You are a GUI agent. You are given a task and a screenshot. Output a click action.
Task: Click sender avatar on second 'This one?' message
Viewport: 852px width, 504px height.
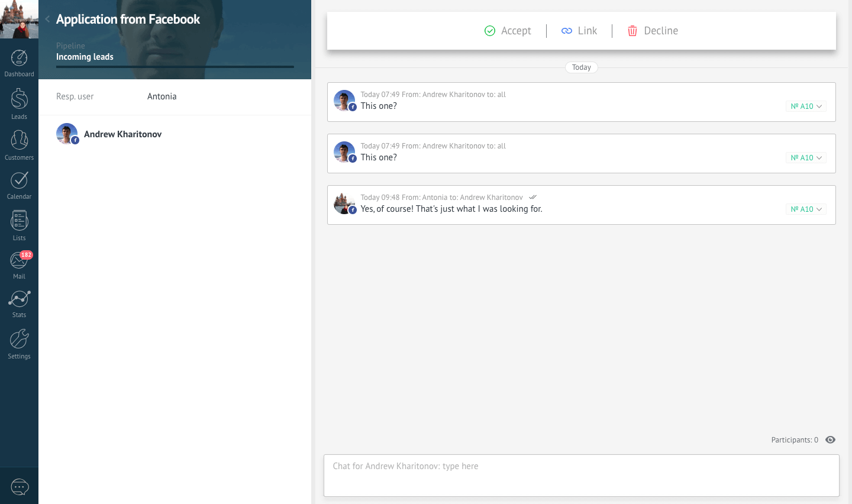[x=345, y=152]
